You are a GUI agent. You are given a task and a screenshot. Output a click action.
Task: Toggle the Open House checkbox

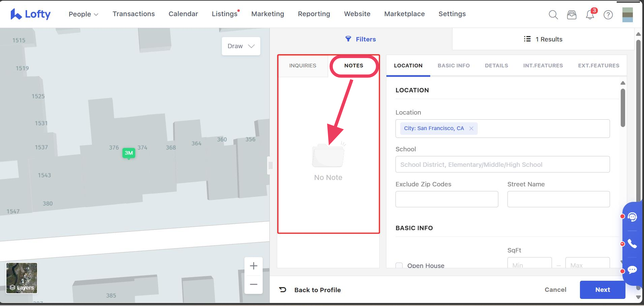pyautogui.click(x=399, y=265)
